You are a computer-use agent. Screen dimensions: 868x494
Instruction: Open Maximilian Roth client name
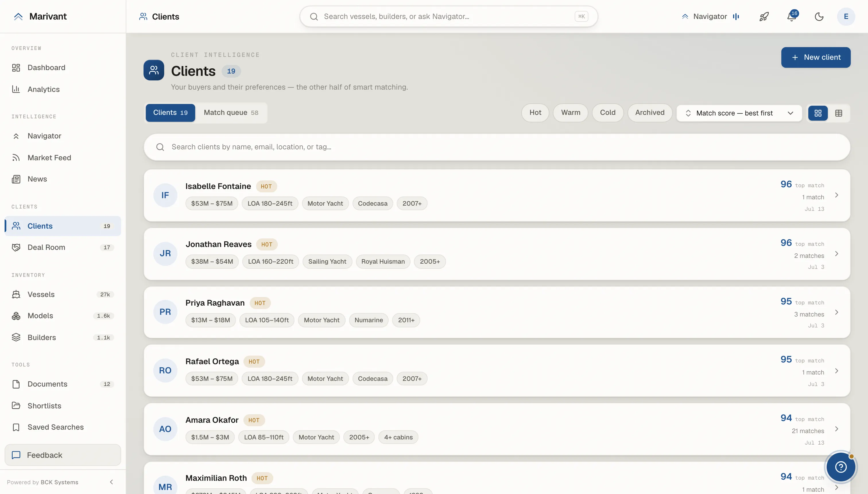pos(216,478)
